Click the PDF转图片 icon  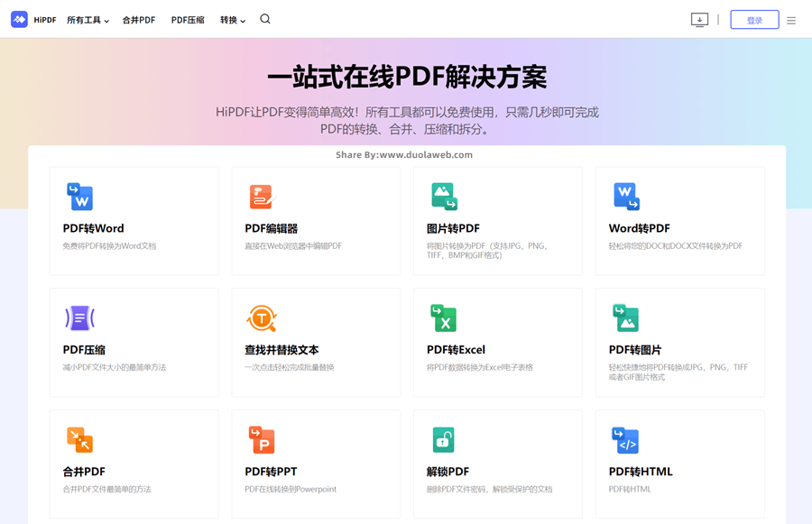pos(625,318)
